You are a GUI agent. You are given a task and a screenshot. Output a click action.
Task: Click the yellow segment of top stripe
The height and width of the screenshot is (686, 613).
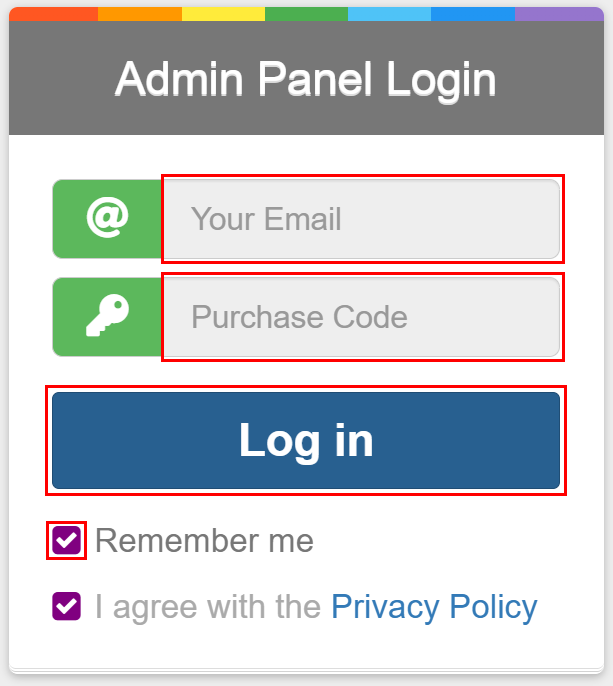click(x=223, y=14)
